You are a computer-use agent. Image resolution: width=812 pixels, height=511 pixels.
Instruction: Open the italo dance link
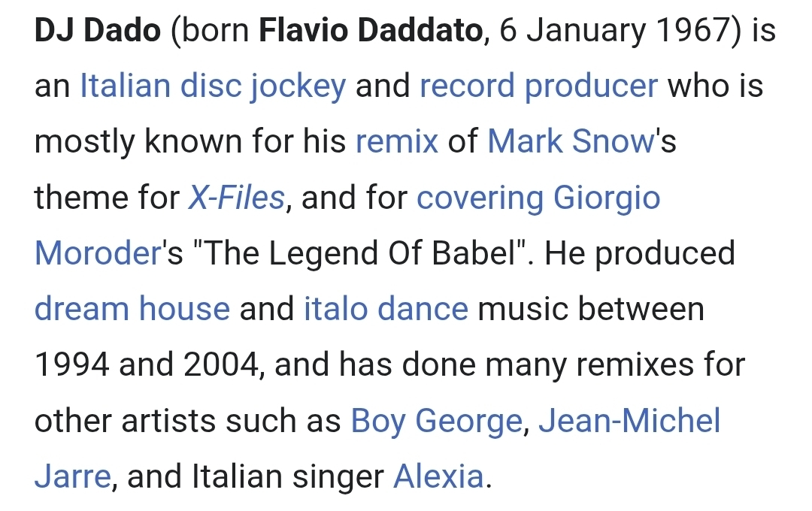click(386, 309)
